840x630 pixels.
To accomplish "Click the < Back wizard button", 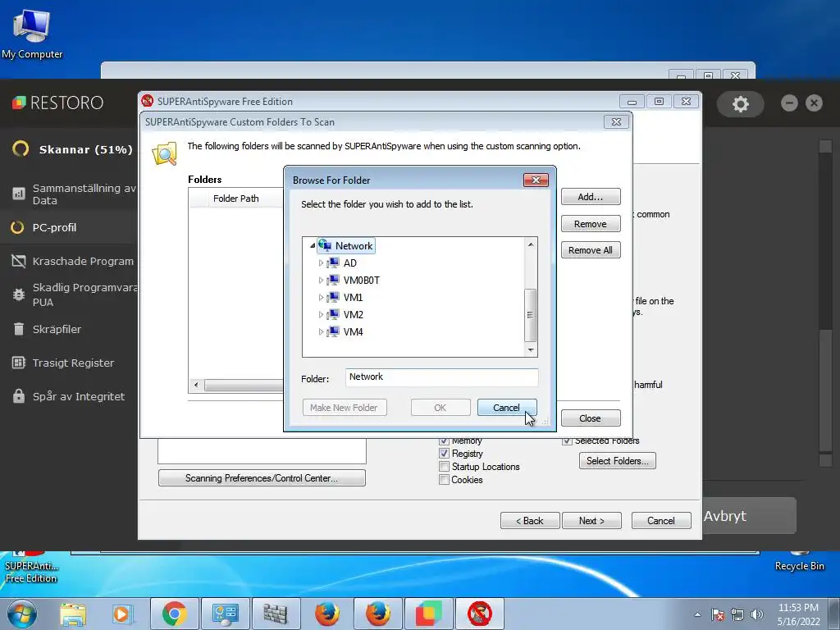I will click(530, 521).
